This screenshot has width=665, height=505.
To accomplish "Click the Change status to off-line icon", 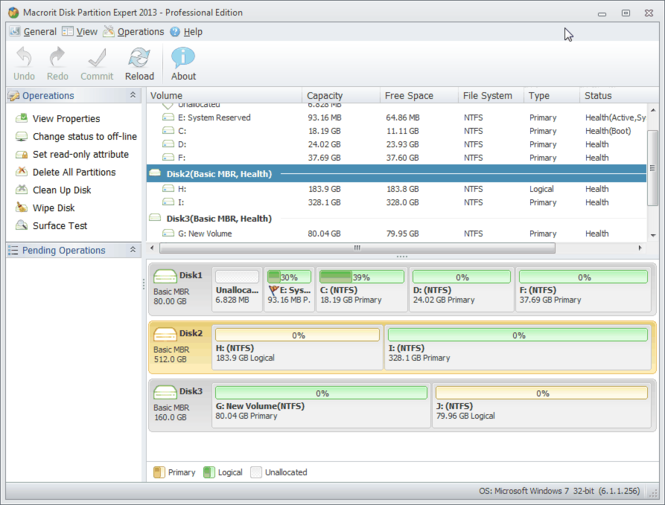I will [x=21, y=136].
